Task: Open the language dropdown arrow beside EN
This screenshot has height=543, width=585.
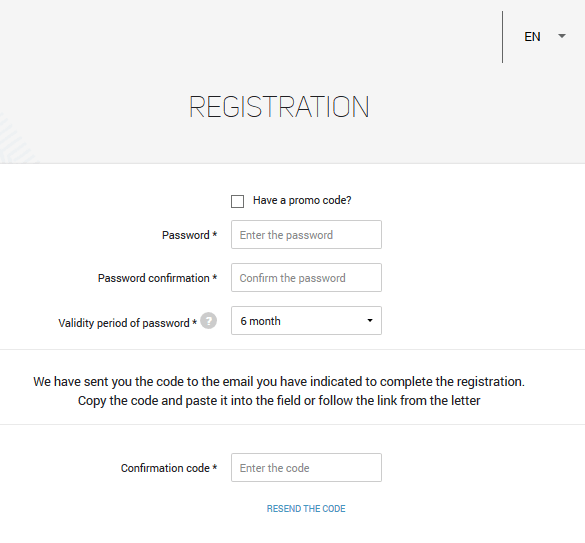Action: click(561, 36)
